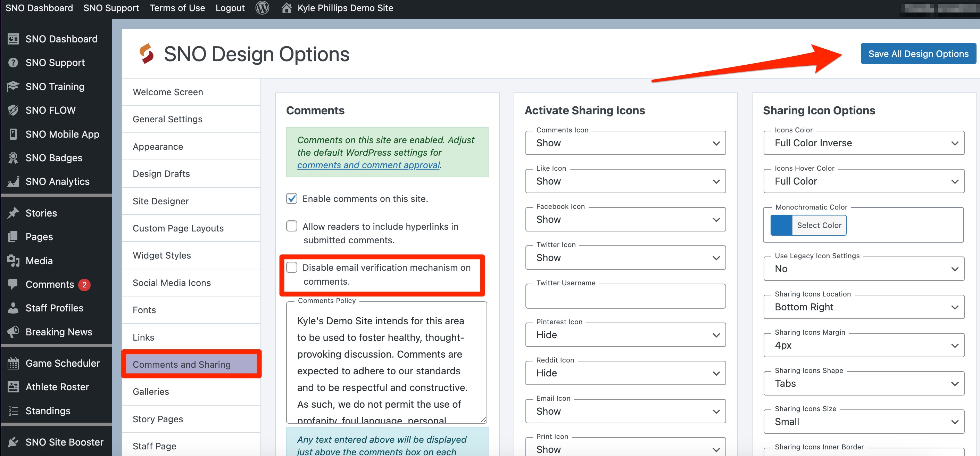Viewport: 980px width, 456px height.
Task: Click the Select Color button
Action: 819,225
